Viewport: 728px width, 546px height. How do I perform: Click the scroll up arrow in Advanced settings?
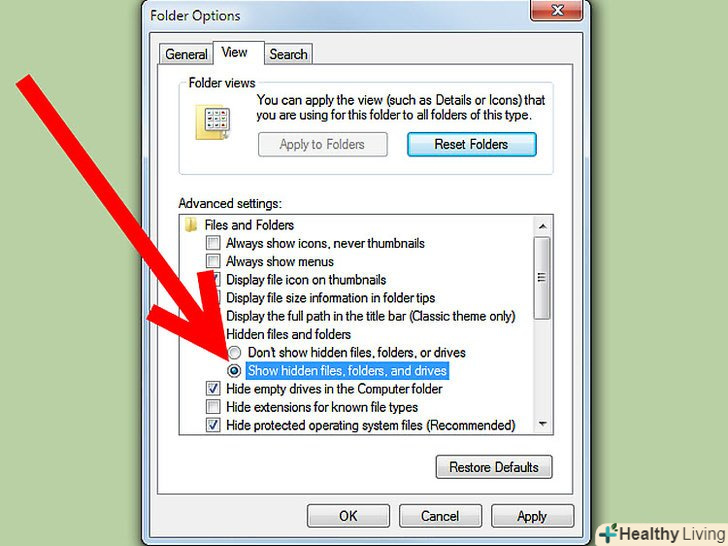pos(542,226)
